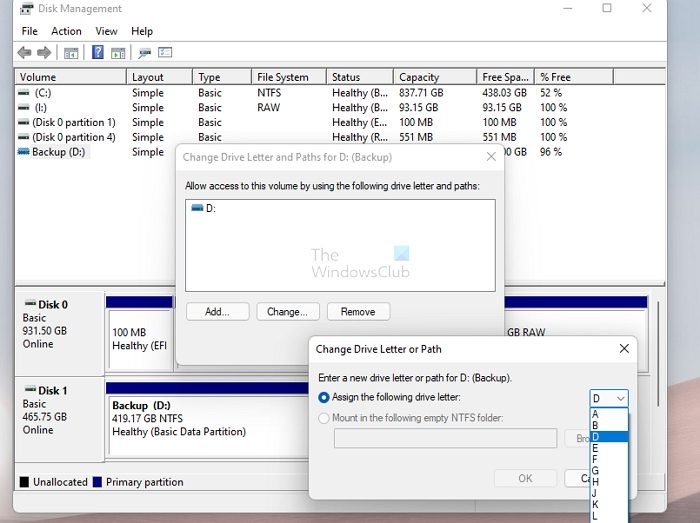Click the Back arrow toolbar icon

[x=25, y=53]
